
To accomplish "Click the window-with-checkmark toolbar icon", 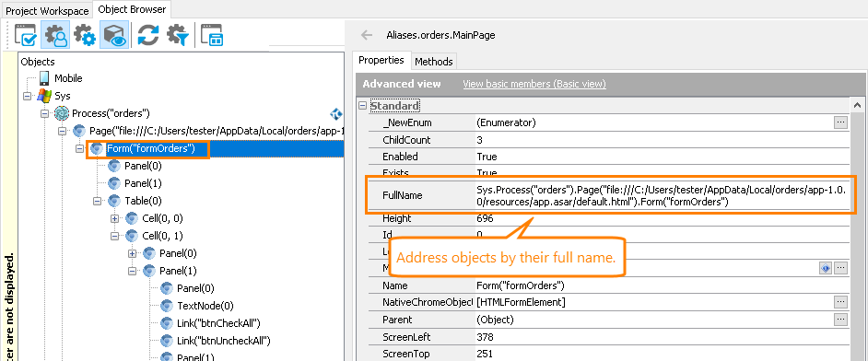I will click(26, 35).
